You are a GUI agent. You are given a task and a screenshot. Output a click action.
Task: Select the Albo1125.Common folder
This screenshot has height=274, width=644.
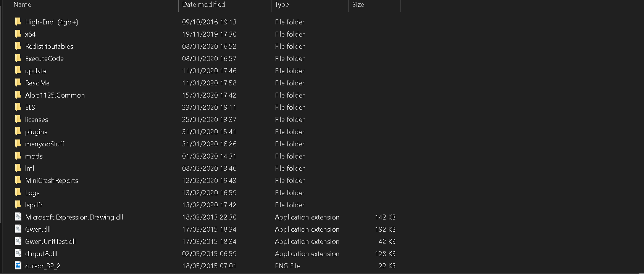(x=55, y=95)
